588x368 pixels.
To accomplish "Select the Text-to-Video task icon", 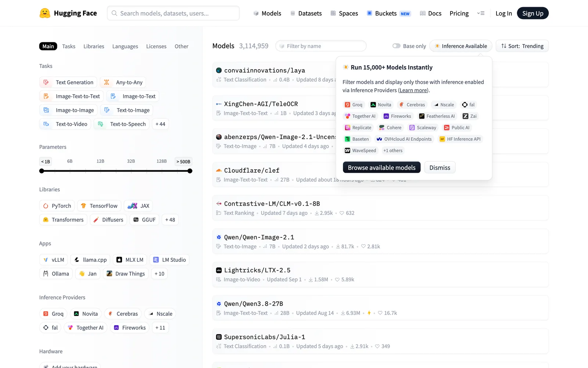I will coord(46,124).
